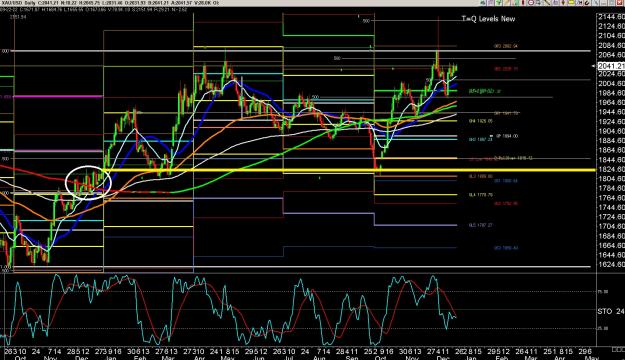Click the black curved-arrow toolbar icon
This screenshot has width=625, height=360.
pos(587,2)
